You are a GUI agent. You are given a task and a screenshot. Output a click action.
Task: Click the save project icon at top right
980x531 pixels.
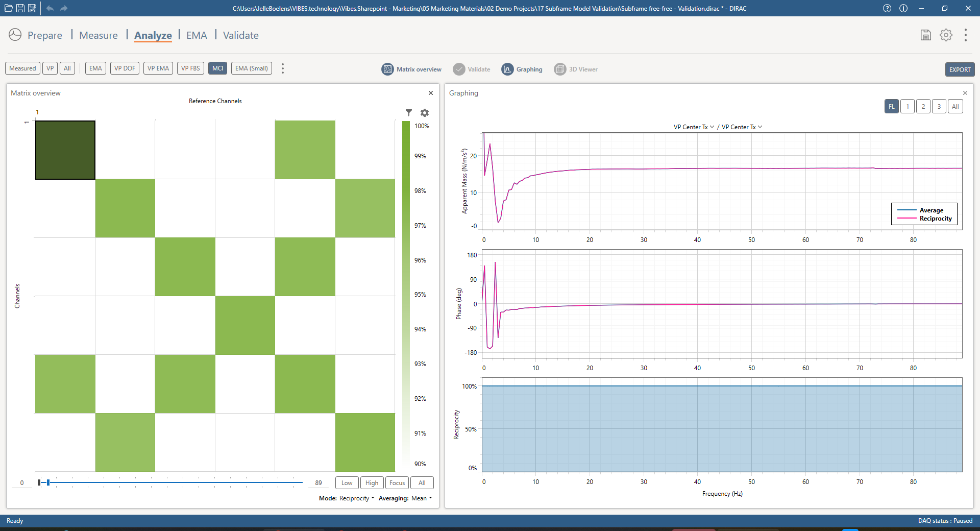coord(925,35)
